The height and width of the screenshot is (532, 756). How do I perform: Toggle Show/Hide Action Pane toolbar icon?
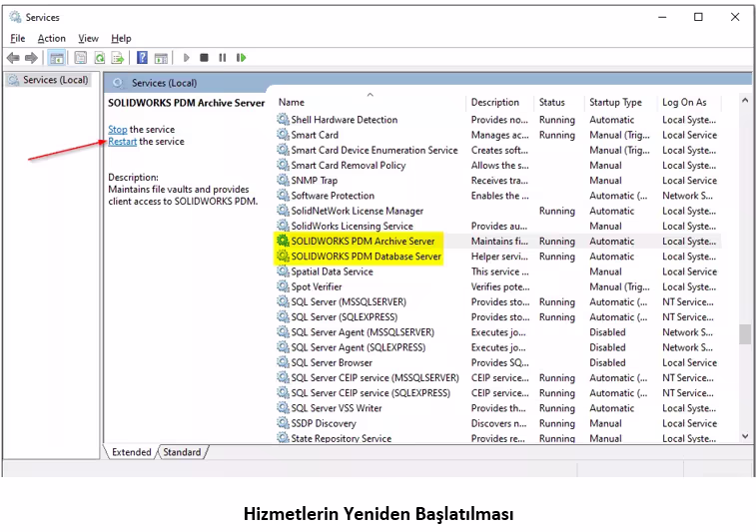(x=161, y=58)
